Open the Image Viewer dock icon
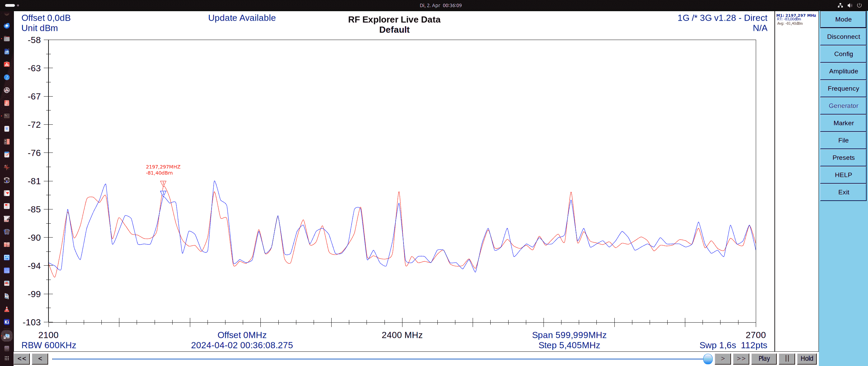Viewport: 868px width, 366px height. coord(7,283)
